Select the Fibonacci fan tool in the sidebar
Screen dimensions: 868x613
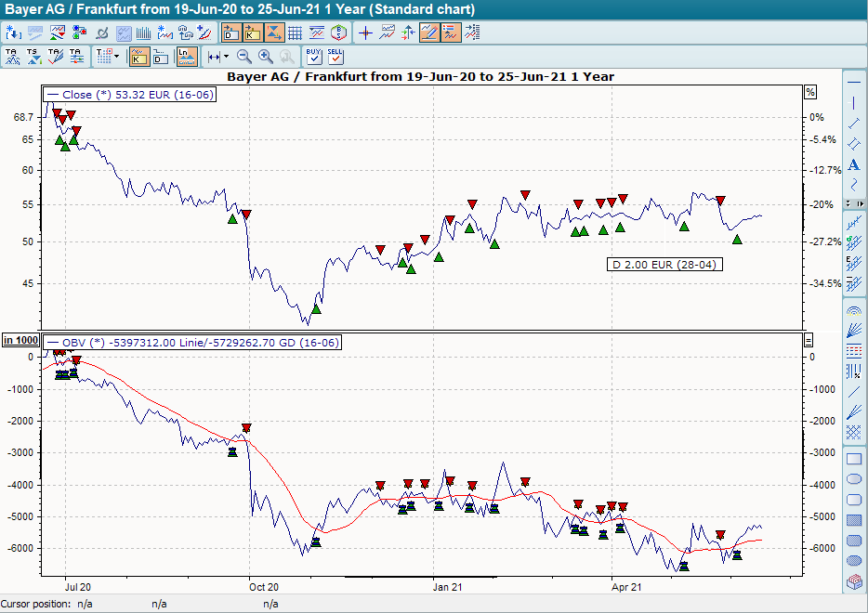click(x=853, y=332)
